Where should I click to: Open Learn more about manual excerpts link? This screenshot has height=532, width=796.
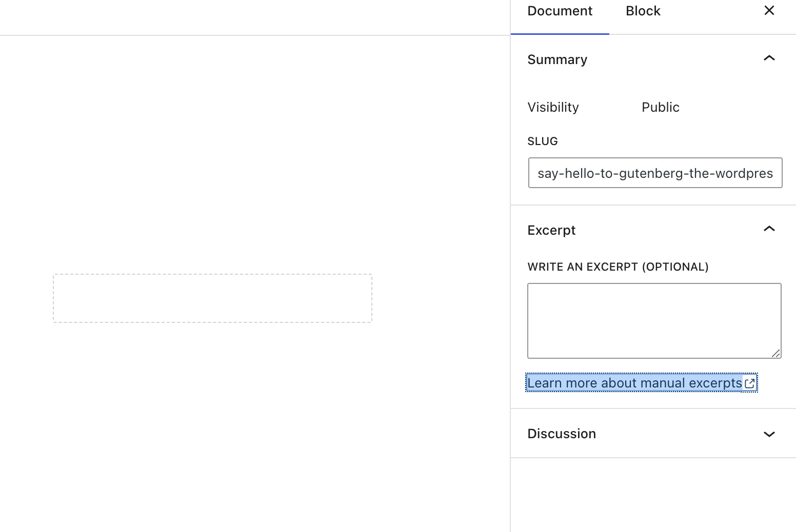[x=641, y=383]
